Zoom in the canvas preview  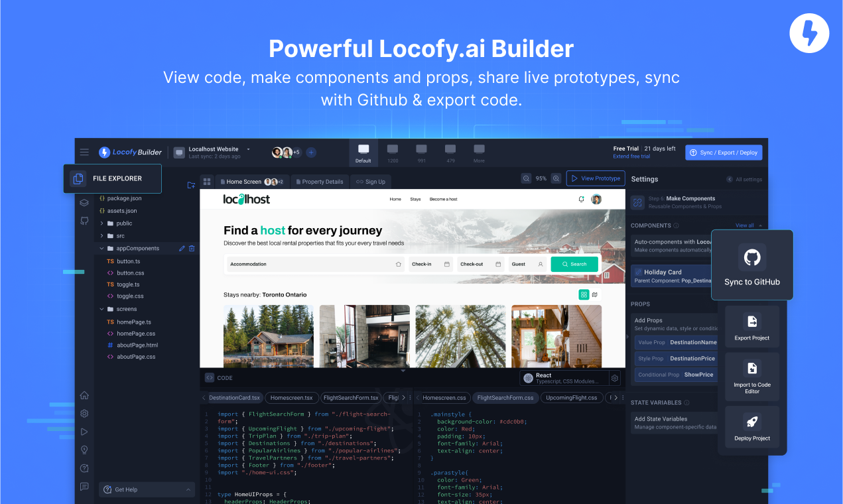(556, 178)
